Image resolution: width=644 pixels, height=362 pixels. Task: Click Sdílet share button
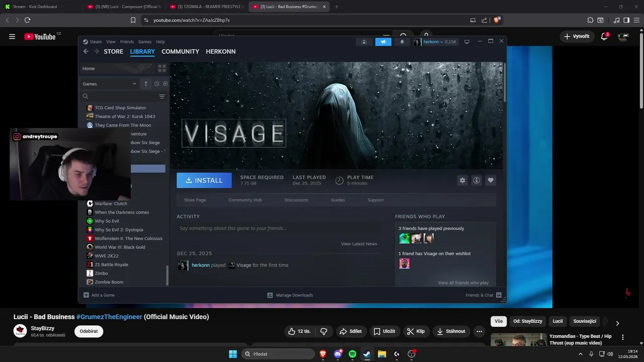tap(351, 331)
